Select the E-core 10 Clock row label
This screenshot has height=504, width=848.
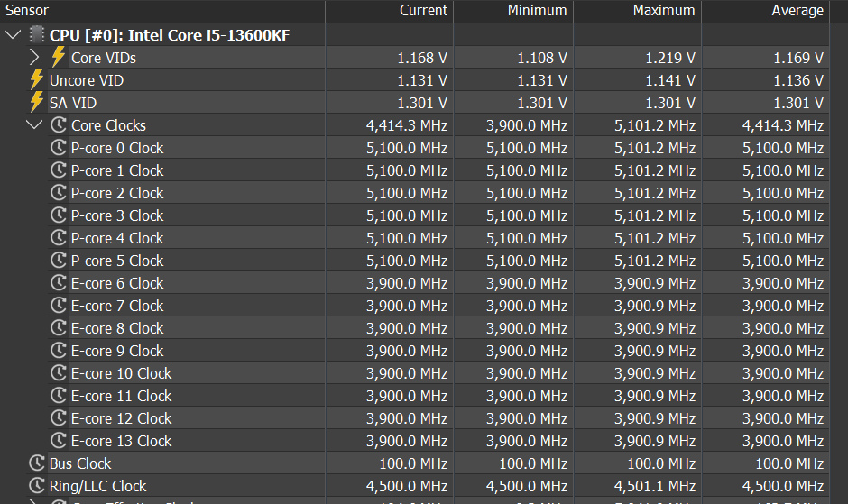(x=122, y=373)
